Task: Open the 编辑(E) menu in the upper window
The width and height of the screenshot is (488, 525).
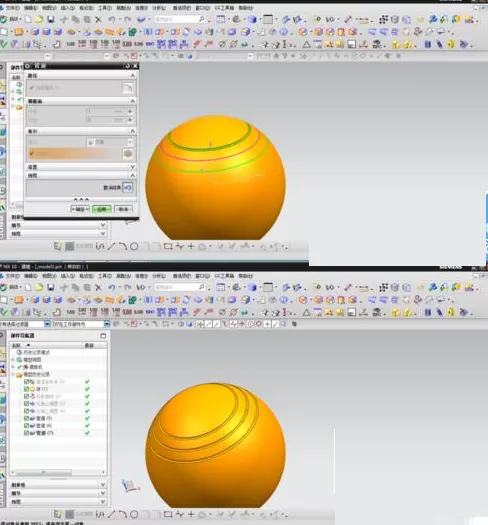Action: point(31,8)
